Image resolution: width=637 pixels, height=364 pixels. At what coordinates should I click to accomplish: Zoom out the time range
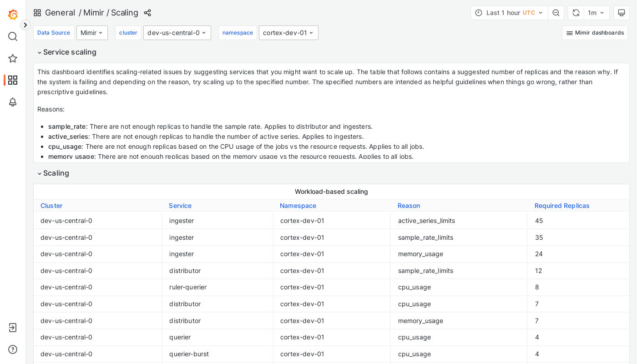tap(556, 12)
